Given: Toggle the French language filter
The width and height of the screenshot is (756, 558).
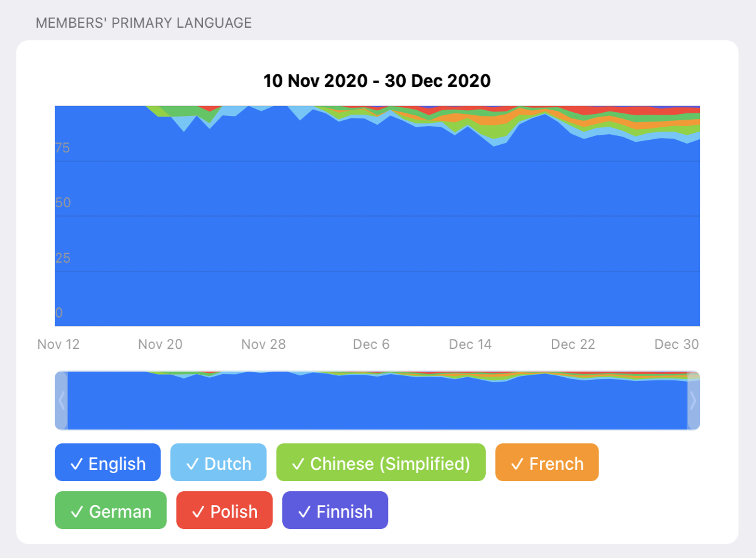Looking at the screenshot, I should (x=547, y=462).
